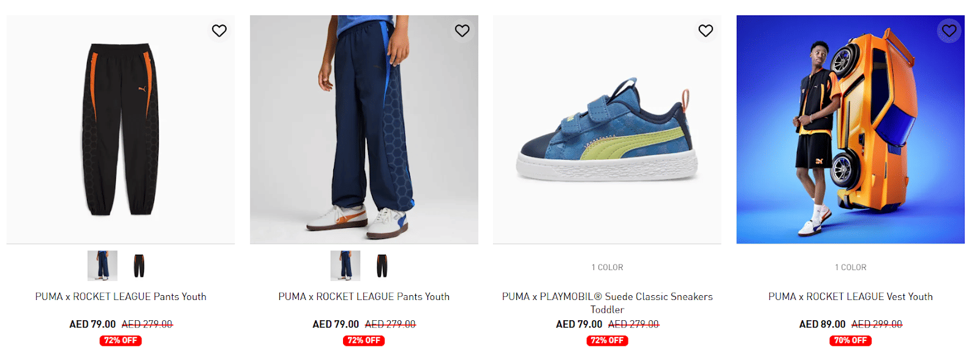Click the 1 COLOR label under the sneakers
Image resolution: width=980 pixels, height=349 pixels.
point(607,268)
